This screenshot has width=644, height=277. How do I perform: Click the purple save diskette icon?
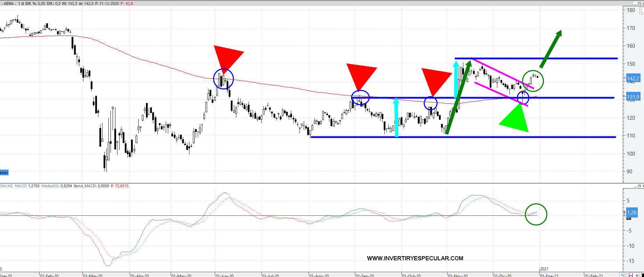pyautogui.click(x=631, y=275)
